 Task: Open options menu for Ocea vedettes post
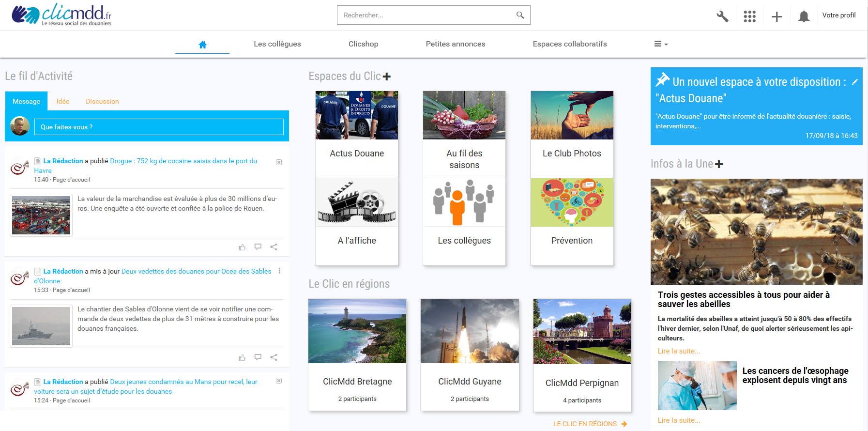coord(279,271)
